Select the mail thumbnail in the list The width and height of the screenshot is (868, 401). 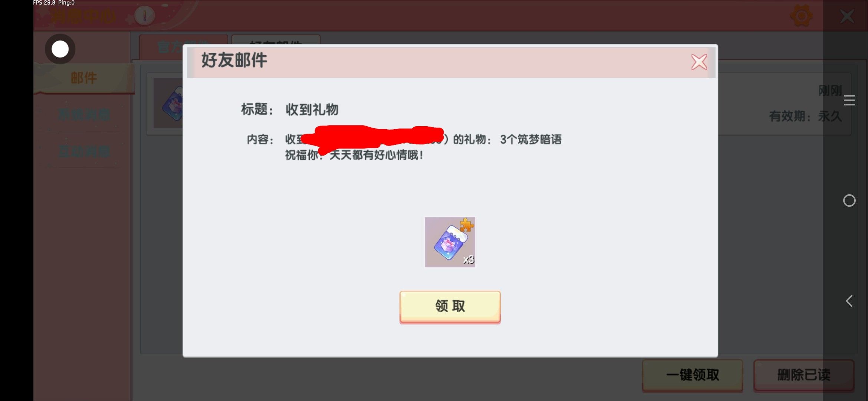tap(168, 103)
